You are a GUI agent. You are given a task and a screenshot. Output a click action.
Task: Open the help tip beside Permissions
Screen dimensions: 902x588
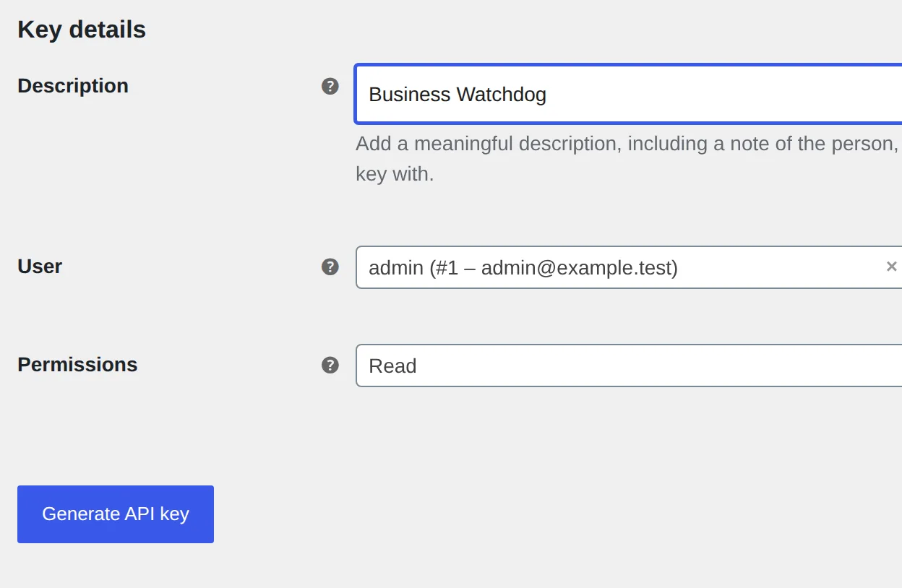330,366
